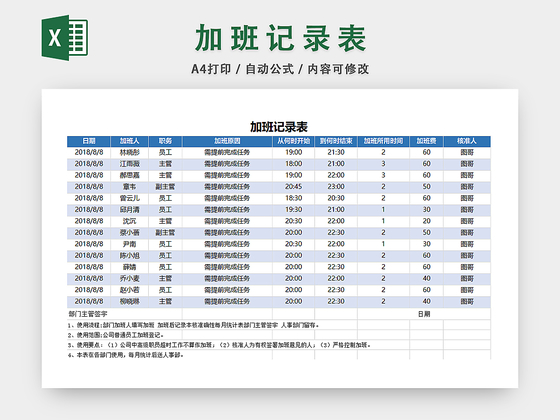Screen dimensions: 560x420
Task: Select the 职务 column header
Action: [x=165, y=141]
